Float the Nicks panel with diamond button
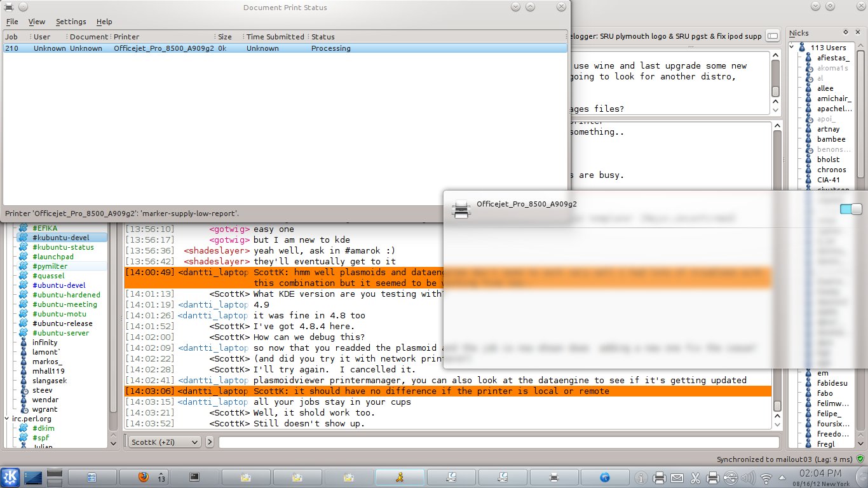 [x=846, y=32]
